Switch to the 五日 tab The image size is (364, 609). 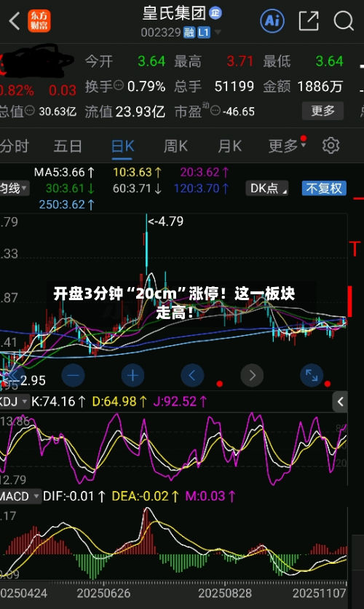tap(68, 146)
